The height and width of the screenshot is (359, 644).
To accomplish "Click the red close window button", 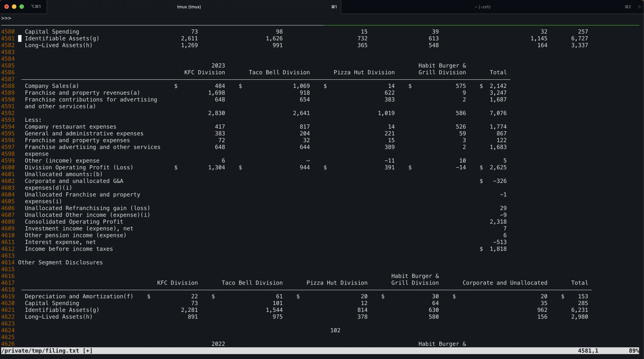I will tap(7, 7).
